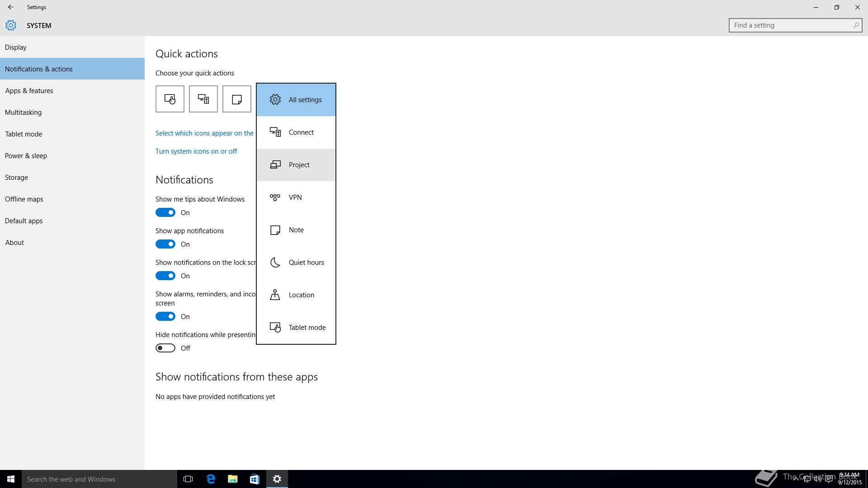Turn off Show me tips about Windows

point(165,212)
